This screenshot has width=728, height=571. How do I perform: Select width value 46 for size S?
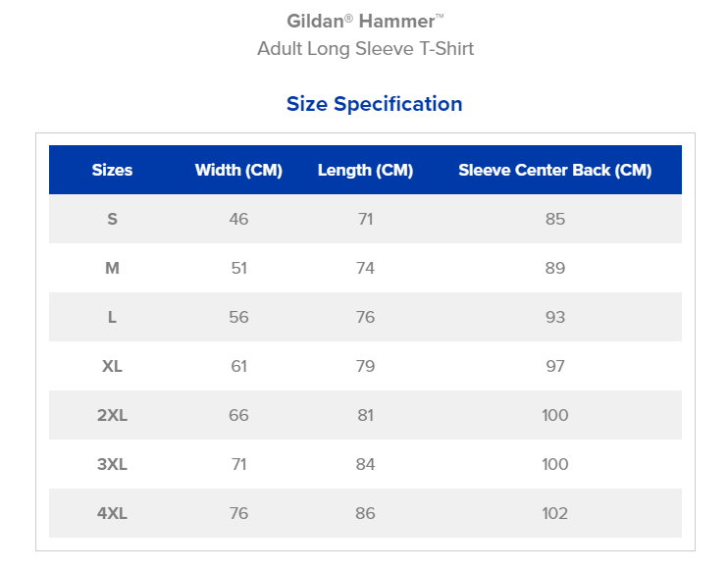[238, 219]
